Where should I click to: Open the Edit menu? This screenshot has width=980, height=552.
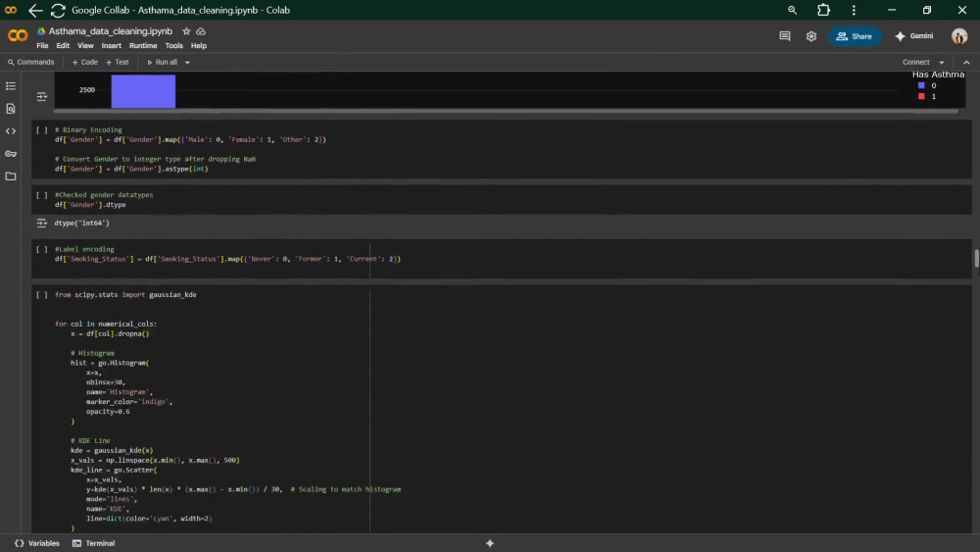tap(63, 46)
